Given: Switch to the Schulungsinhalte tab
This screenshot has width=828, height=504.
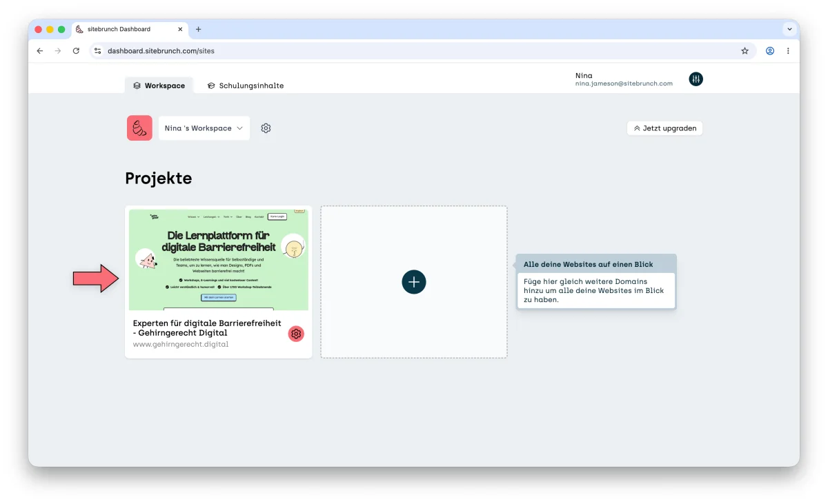Looking at the screenshot, I should 246,85.
